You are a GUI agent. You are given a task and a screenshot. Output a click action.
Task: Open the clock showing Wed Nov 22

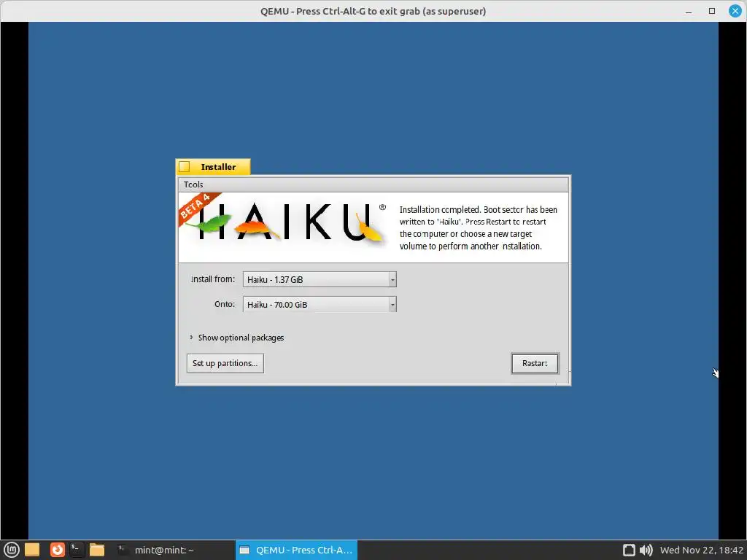(702, 550)
